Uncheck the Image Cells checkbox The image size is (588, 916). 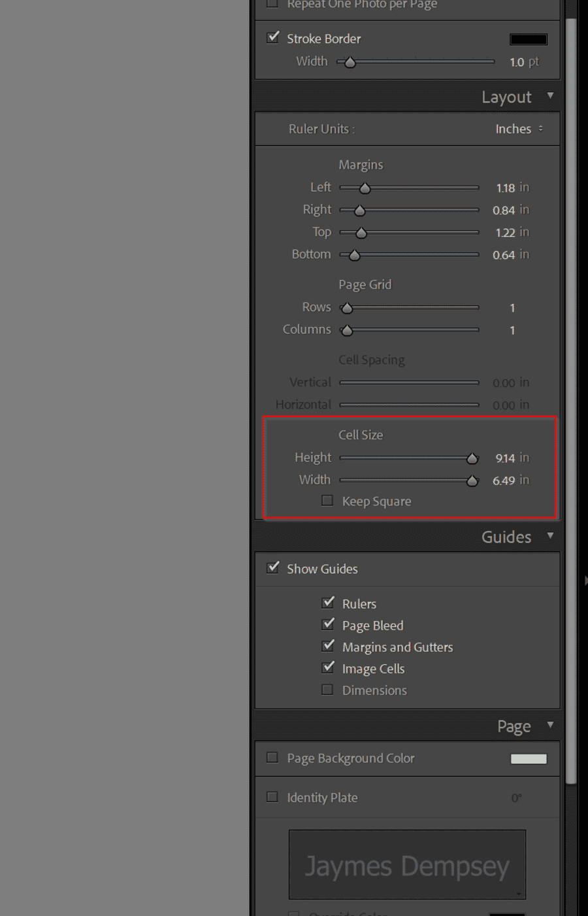click(x=328, y=667)
